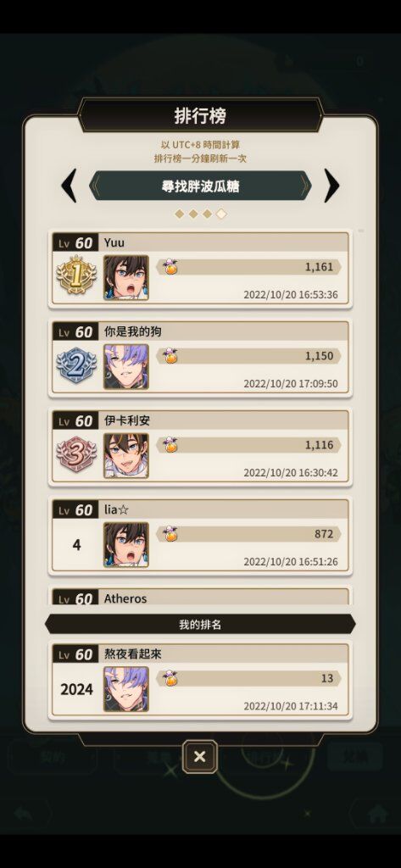Click the 1,150 score progress bar

(x=248, y=356)
